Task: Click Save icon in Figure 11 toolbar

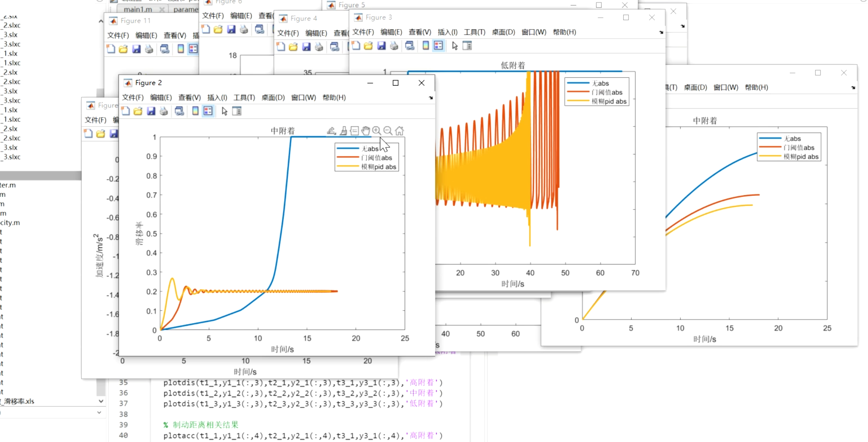Action: point(136,49)
